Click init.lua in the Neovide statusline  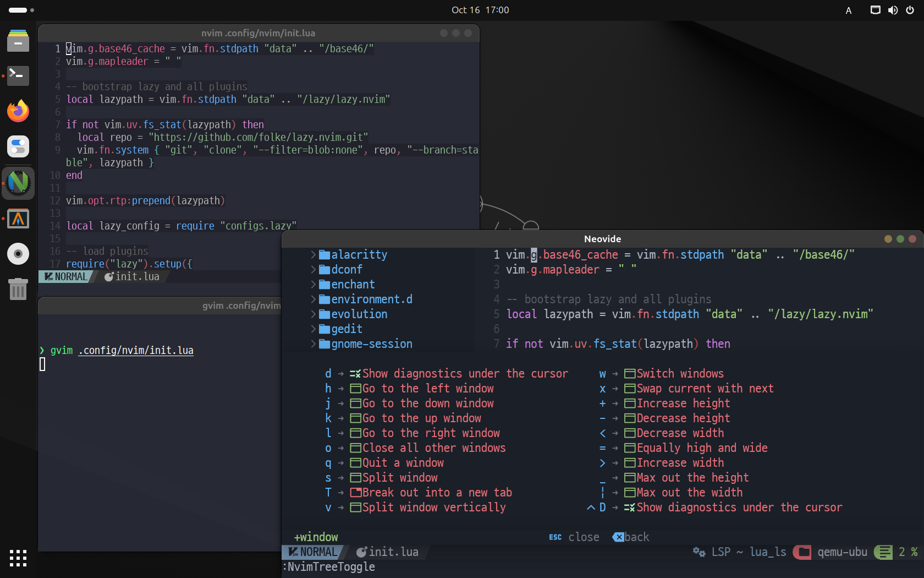pos(387,552)
